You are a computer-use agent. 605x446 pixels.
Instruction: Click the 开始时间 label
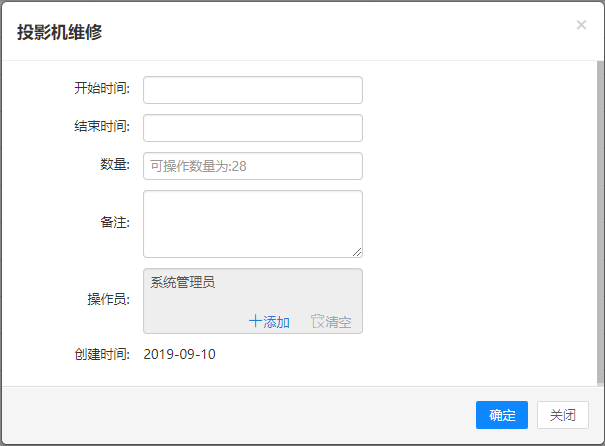tap(102, 89)
